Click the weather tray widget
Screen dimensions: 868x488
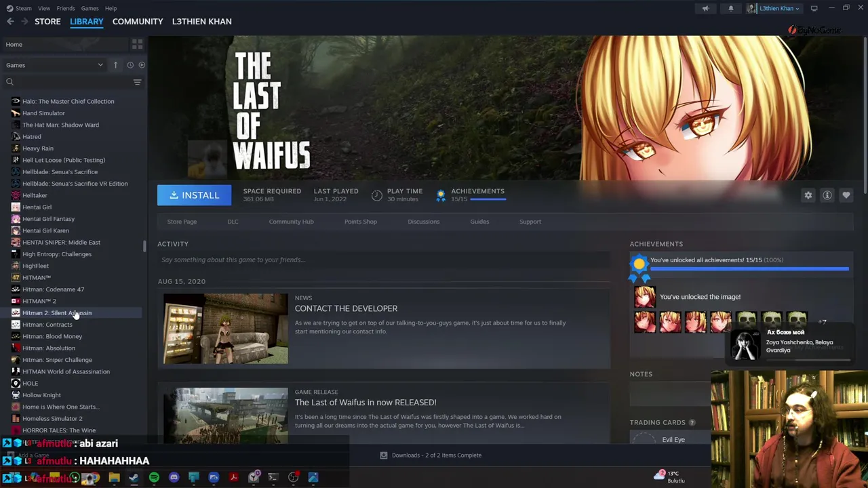(x=670, y=476)
